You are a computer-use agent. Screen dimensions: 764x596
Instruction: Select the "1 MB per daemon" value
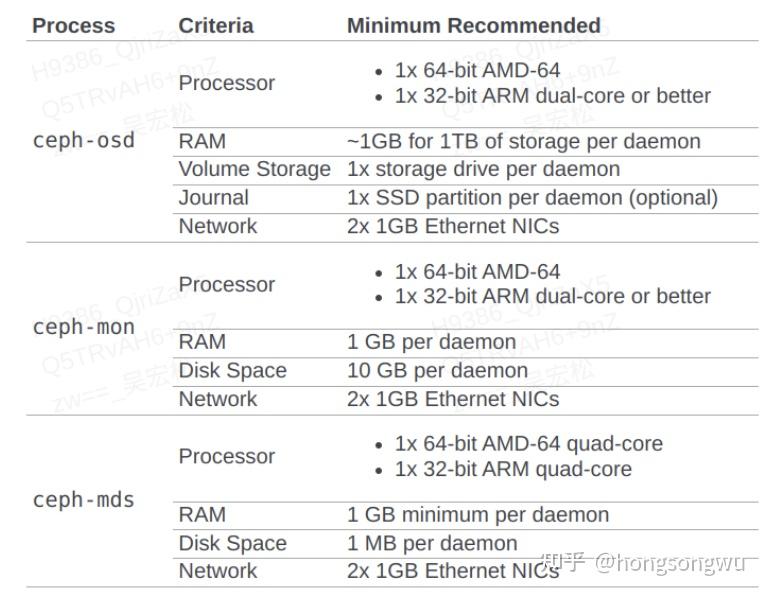(x=432, y=543)
